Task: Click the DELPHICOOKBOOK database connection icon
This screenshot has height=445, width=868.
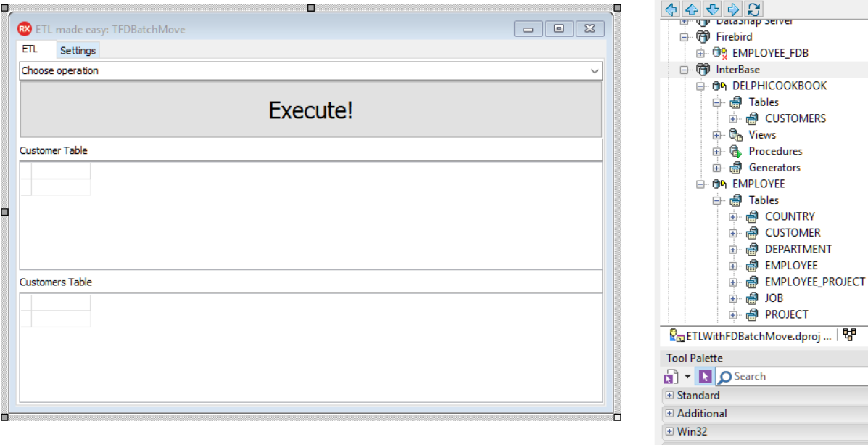Action: click(x=719, y=86)
